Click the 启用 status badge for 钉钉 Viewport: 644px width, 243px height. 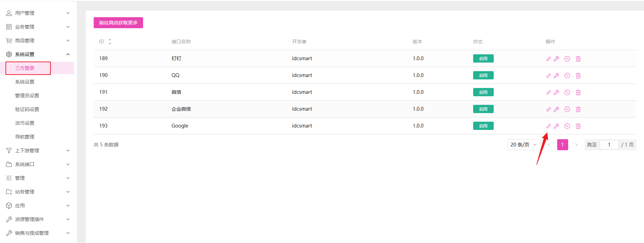pos(483,58)
